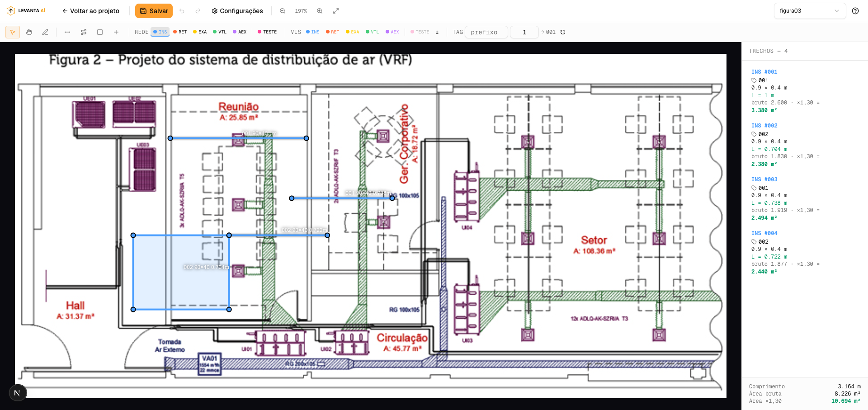Zoom out of the drawing
The image size is (868, 410).
point(283,11)
